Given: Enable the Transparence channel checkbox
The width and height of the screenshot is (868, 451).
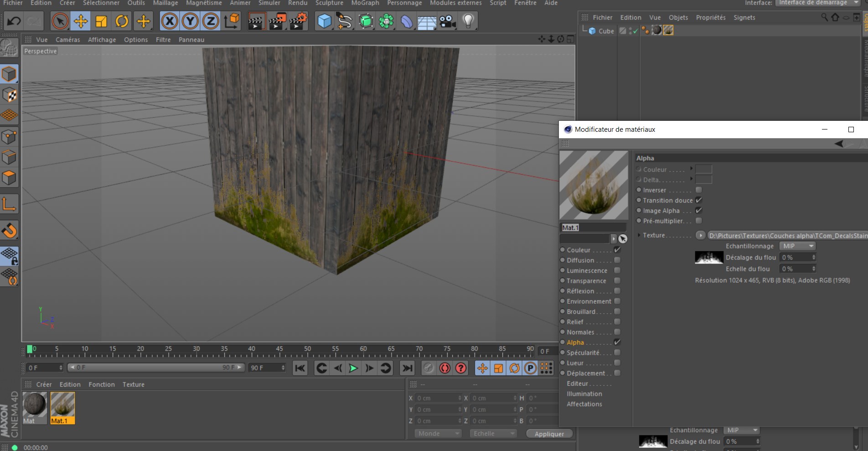Looking at the screenshot, I should coord(617,280).
